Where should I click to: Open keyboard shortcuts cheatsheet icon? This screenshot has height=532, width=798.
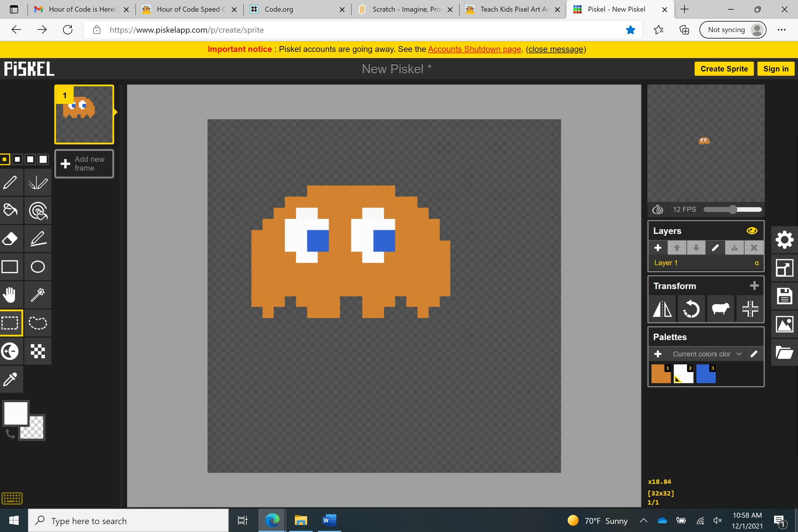12,498
